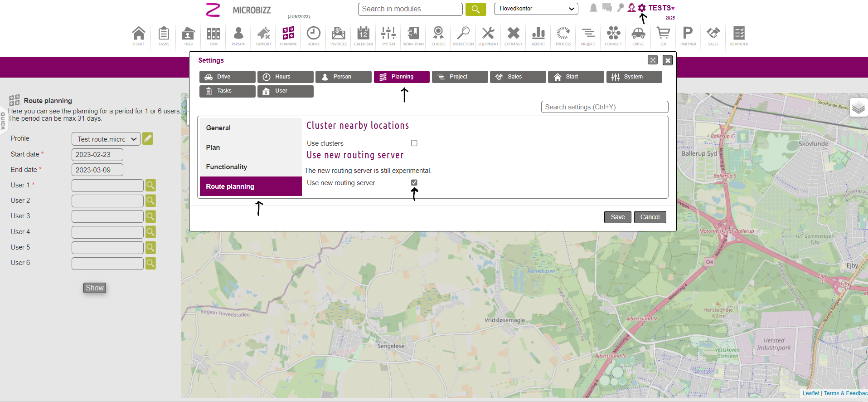Click the Save button
Screen dimensions: 868x402
[x=617, y=217]
